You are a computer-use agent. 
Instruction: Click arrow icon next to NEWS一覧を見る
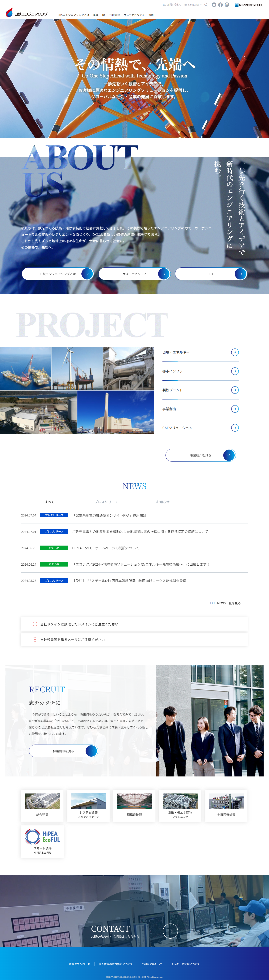click(212, 603)
